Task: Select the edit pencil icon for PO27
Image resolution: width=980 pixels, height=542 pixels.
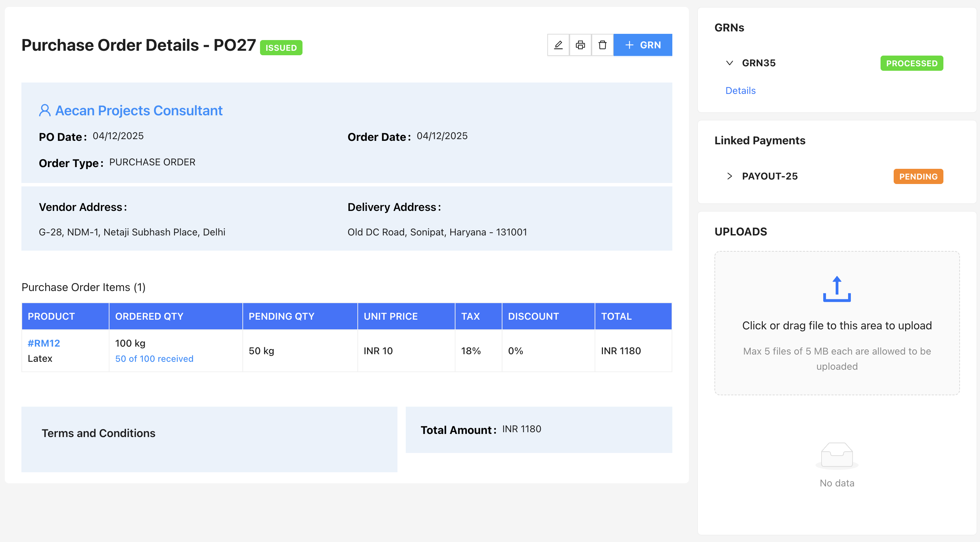Action: pos(558,45)
